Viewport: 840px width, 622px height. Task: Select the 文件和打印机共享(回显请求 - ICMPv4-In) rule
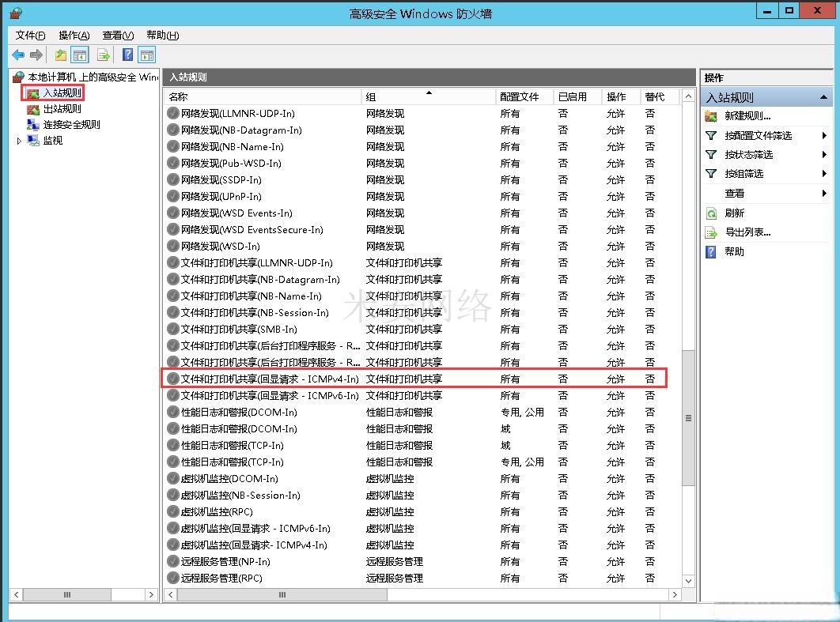(x=269, y=379)
